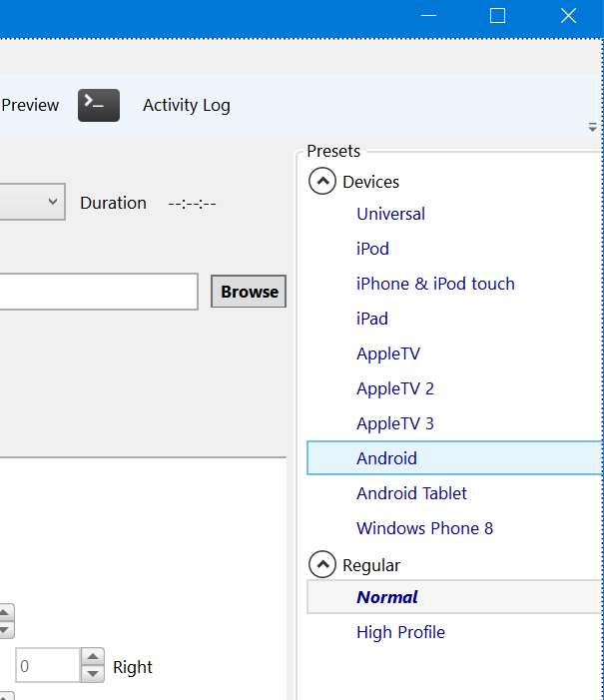Viewport: 604px width, 700px height.
Task: Minimize the window
Action: tap(428, 16)
